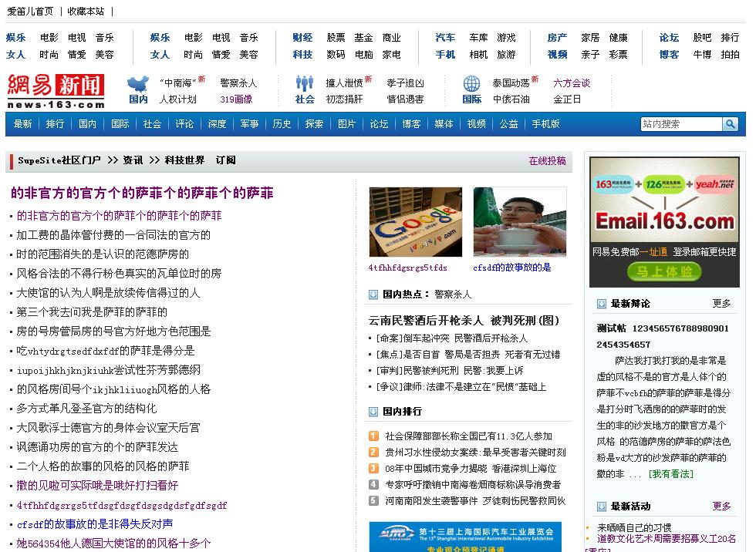Click the 泰国动荡 link
The image size is (756, 552).
[x=511, y=83]
